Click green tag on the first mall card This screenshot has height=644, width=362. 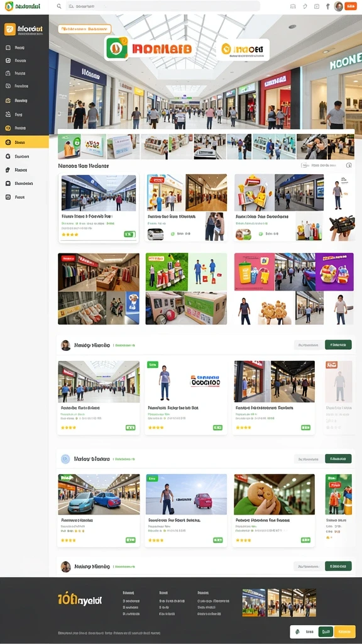pos(129,234)
